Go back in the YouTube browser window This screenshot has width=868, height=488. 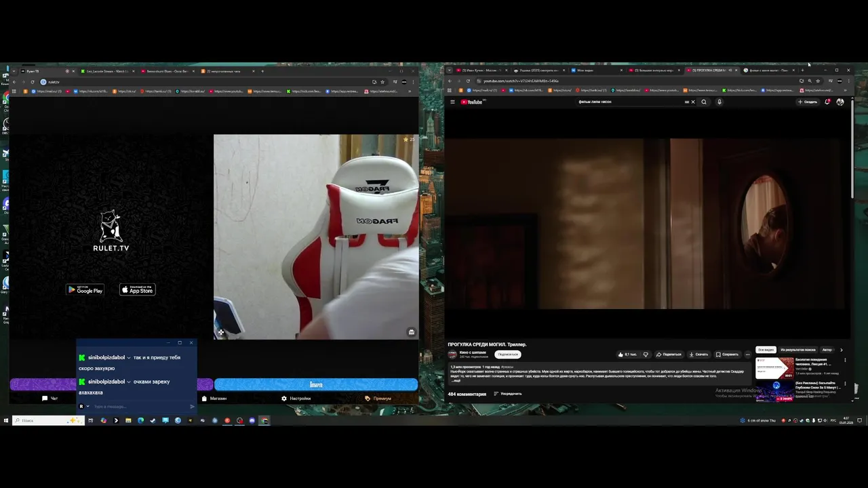450,81
